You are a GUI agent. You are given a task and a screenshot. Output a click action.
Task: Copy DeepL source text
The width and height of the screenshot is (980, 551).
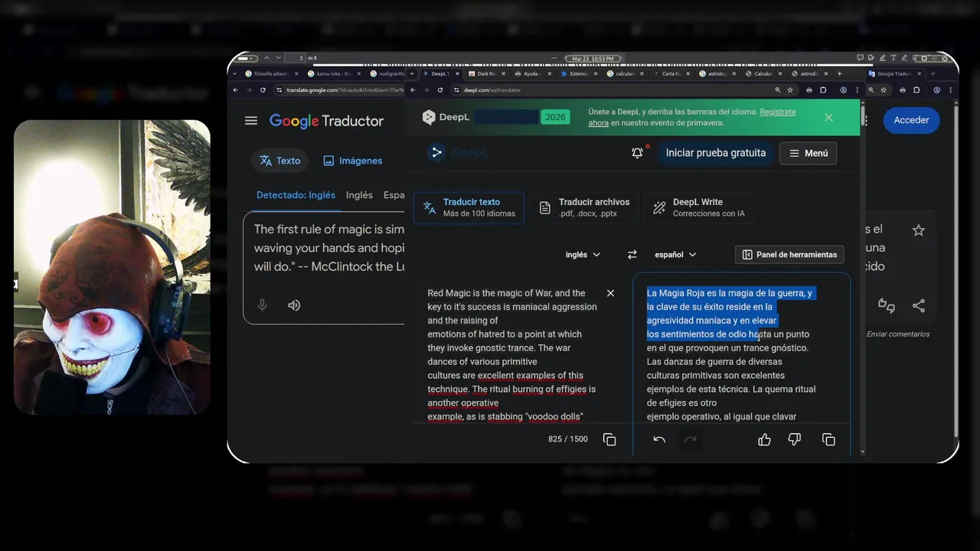point(609,439)
